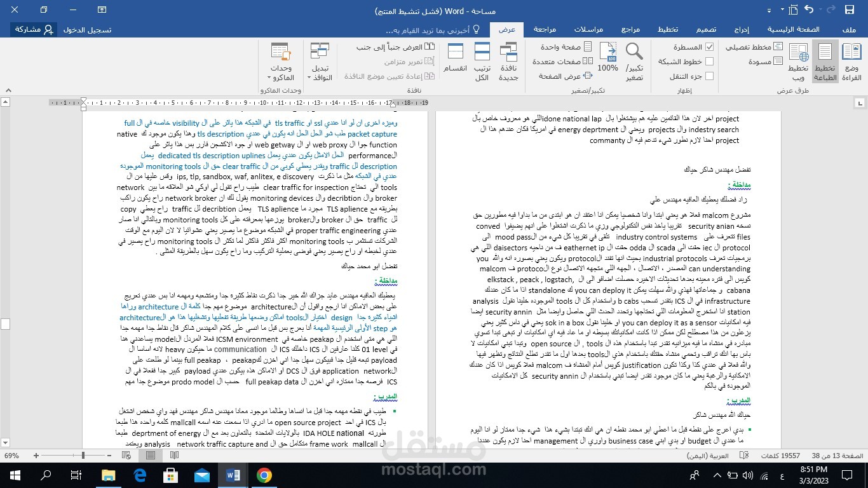The height and width of the screenshot is (488, 868).
Task: Arrange All windows (ترتيب الكل)
Action: pyautogui.click(x=482, y=62)
